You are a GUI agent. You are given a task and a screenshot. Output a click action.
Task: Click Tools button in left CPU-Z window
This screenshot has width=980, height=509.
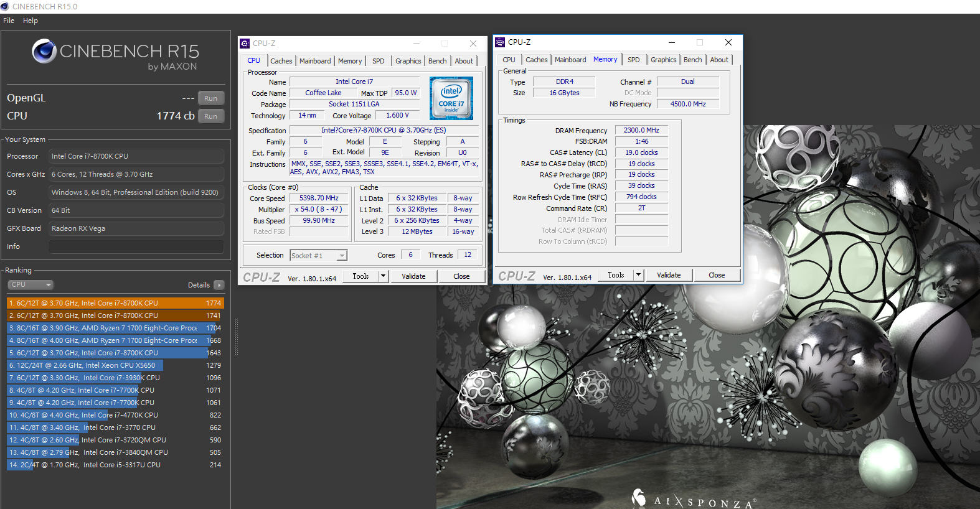click(x=360, y=276)
